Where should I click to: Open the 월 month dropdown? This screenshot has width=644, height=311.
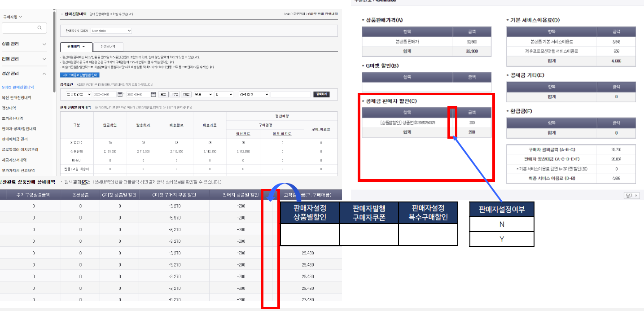click(x=224, y=95)
